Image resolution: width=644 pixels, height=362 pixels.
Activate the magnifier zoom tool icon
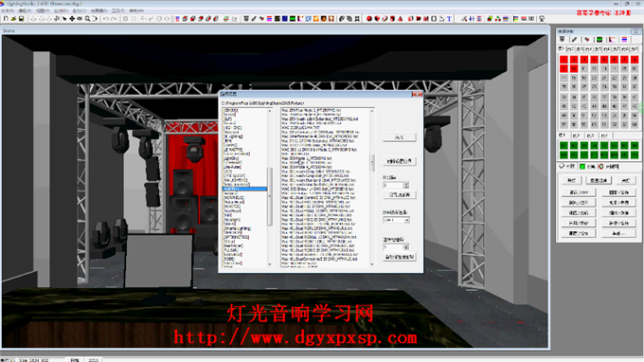coord(87,19)
